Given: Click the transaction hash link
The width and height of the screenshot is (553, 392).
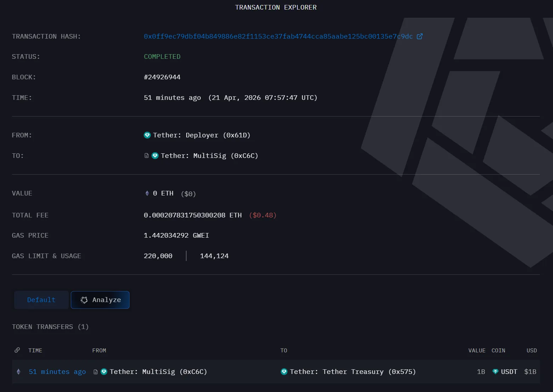Looking at the screenshot, I should (x=278, y=36).
